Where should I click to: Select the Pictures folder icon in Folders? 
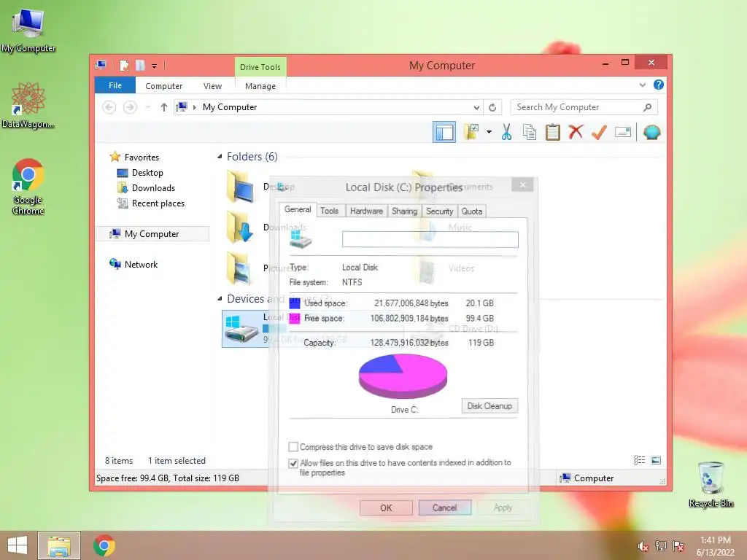click(x=239, y=268)
